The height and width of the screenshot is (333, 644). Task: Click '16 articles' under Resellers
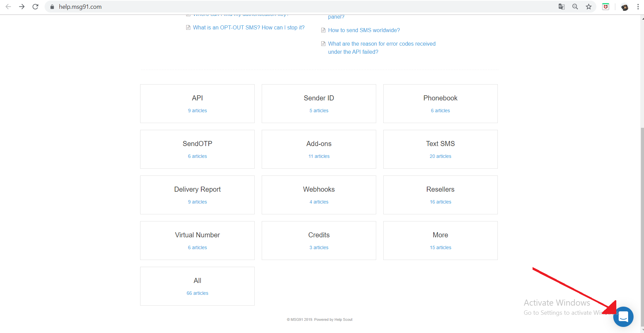pyautogui.click(x=440, y=202)
